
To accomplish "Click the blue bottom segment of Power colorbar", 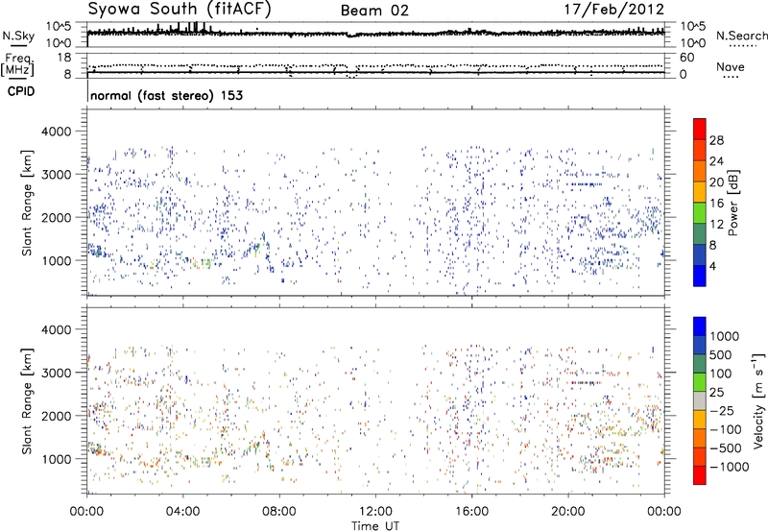I will pyautogui.click(x=700, y=276).
